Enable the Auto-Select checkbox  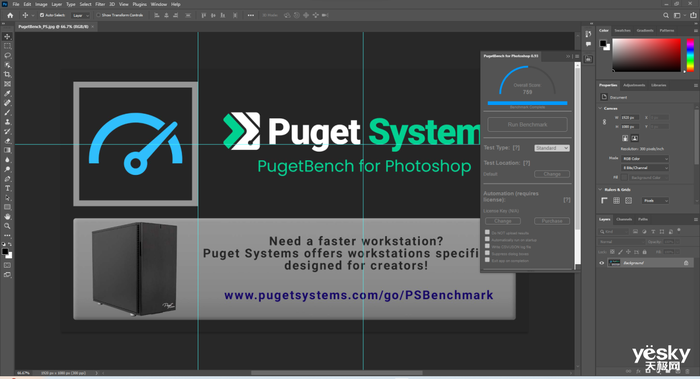tap(42, 15)
